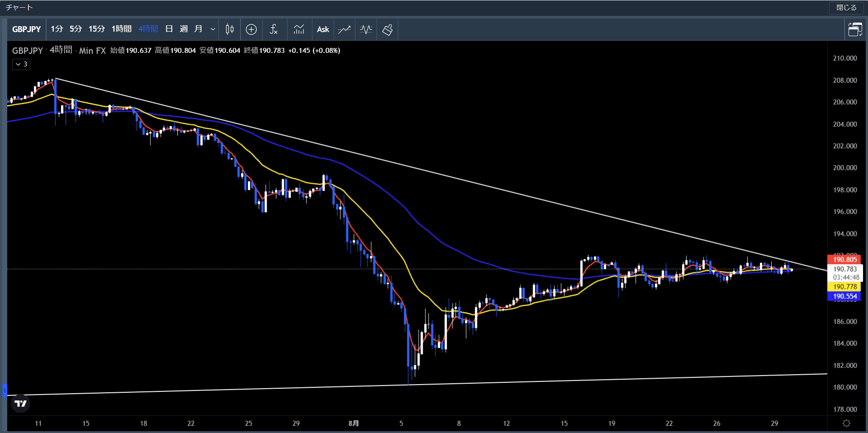Click the blue 190.554 moving average label
This screenshot has width=868, height=433.
(x=844, y=297)
